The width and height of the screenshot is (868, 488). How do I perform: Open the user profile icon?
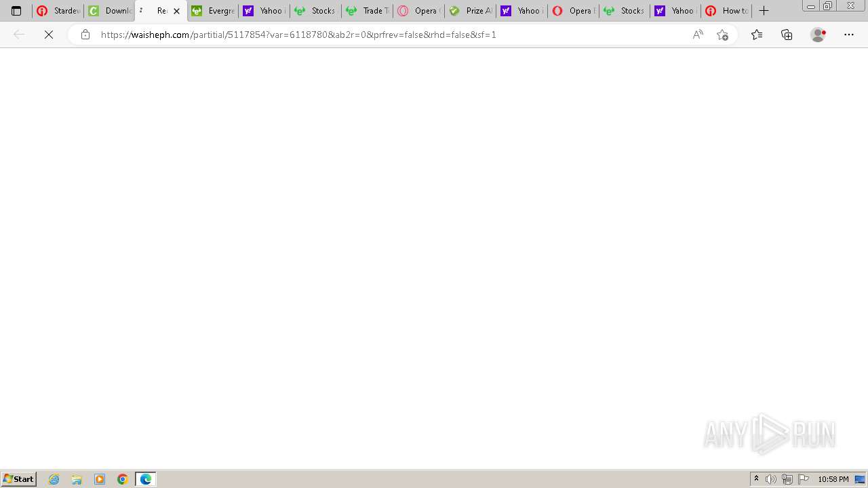[818, 35]
